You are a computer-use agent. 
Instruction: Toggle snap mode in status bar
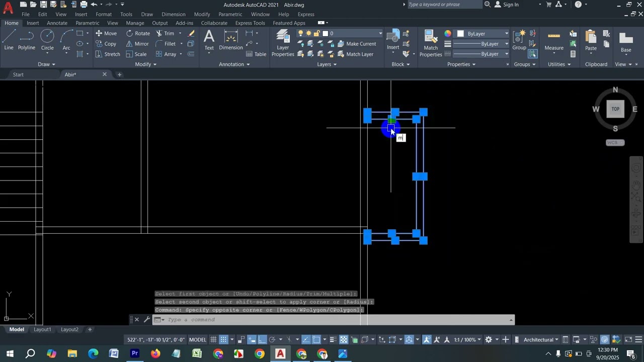[x=224, y=340]
